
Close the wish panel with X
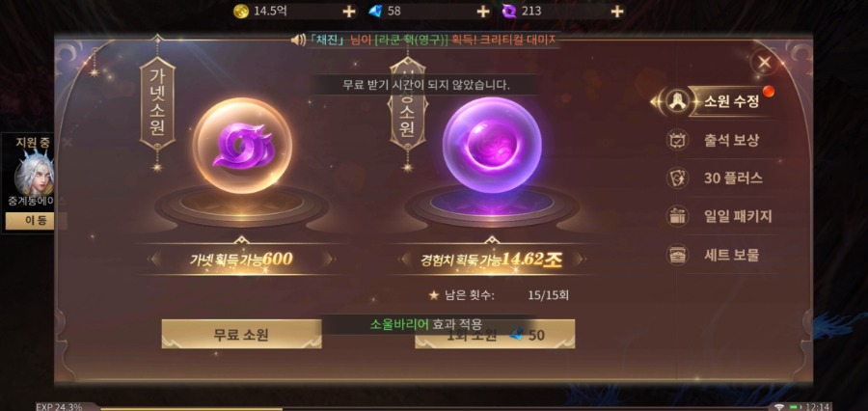[765, 63]
